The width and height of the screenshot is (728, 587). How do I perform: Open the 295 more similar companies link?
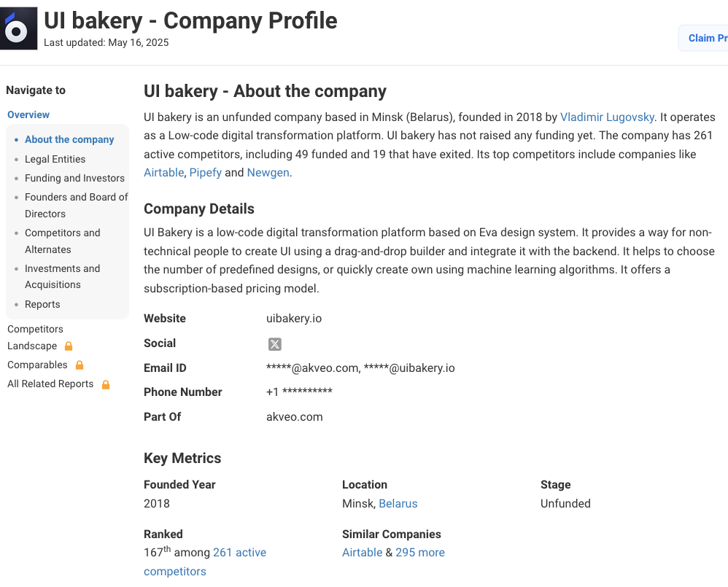pos(420,553)
